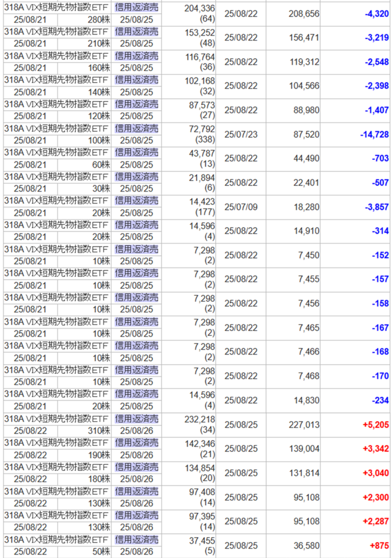Select the large loss value -14,728
The height and width of the screenshot is (558, 392).
(375, 135)
